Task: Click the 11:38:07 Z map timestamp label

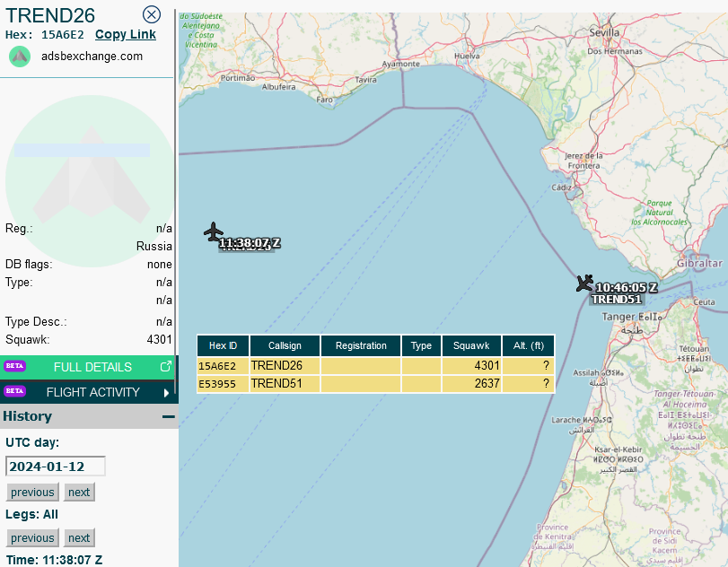Action: coord(250,242)
